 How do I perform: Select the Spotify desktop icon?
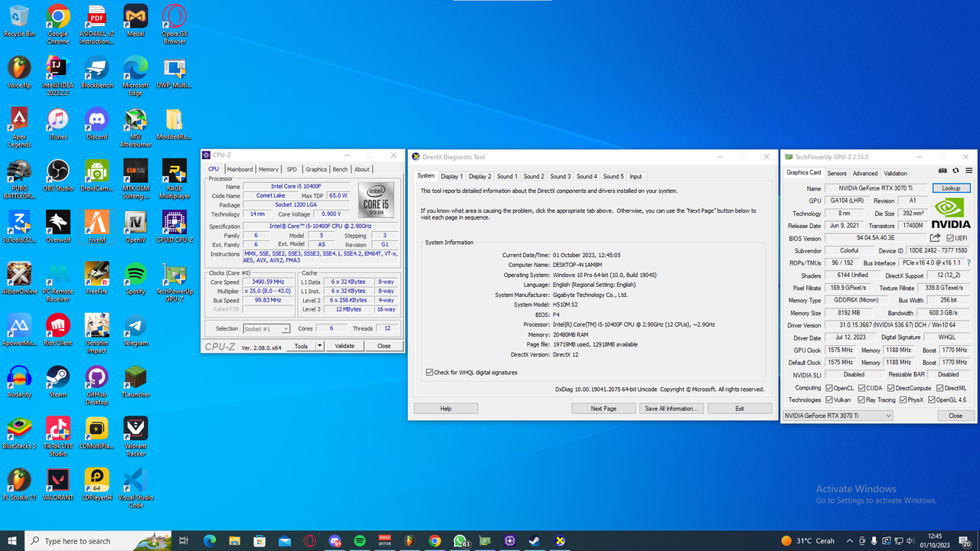[x=136, y=279]
